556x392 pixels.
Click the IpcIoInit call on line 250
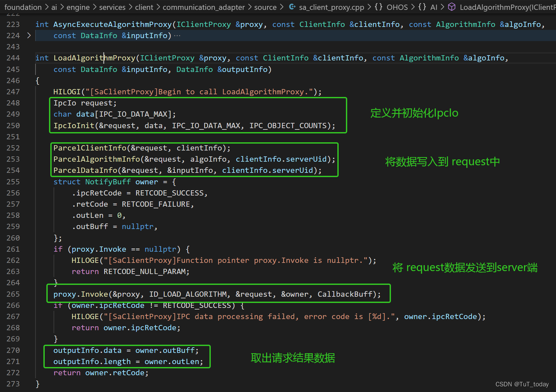click(x=195, y=126)
